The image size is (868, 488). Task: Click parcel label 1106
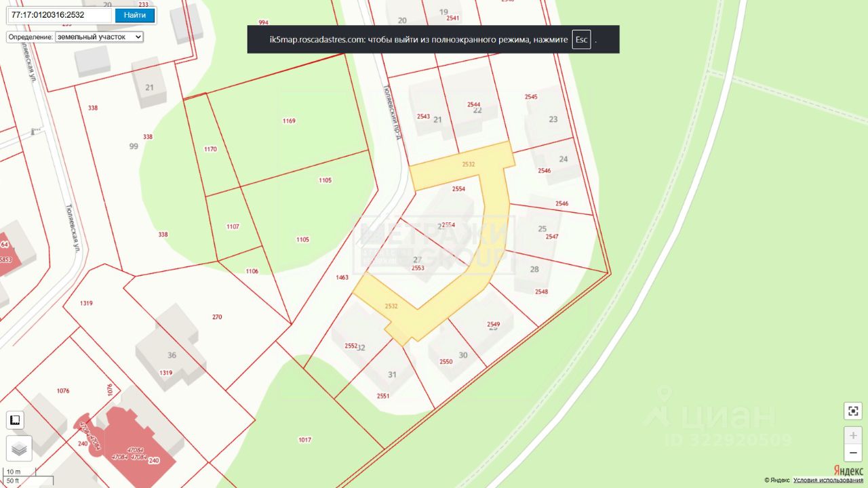[x=252, y=271]
